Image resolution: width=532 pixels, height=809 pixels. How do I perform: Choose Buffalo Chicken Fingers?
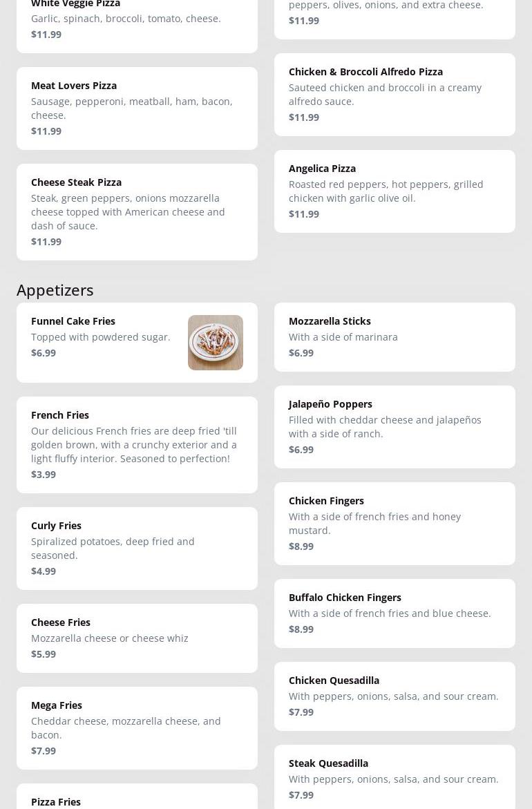[x=395, y=613]
